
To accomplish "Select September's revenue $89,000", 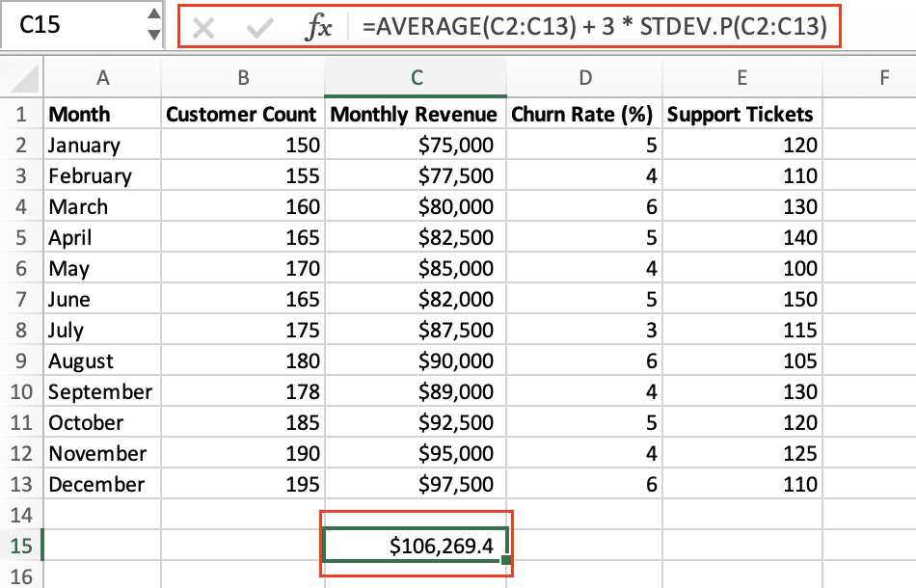I will pos(416,391).
